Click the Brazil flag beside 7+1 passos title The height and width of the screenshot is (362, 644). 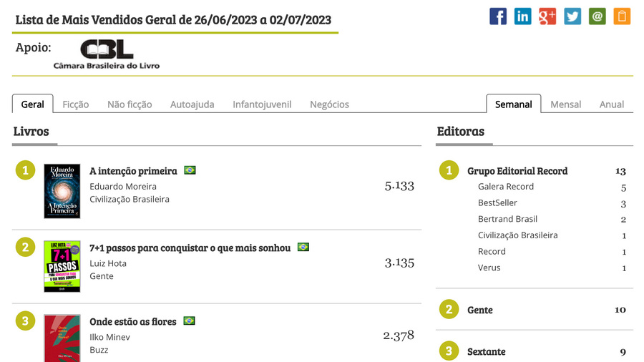pos(303,247)
